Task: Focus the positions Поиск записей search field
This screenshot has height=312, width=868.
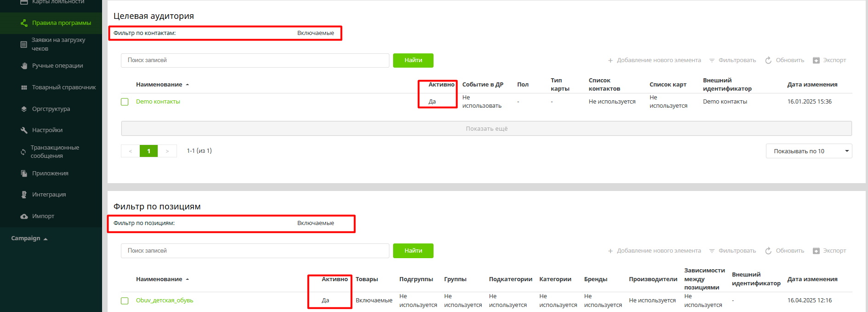Action: coord(255,251)
